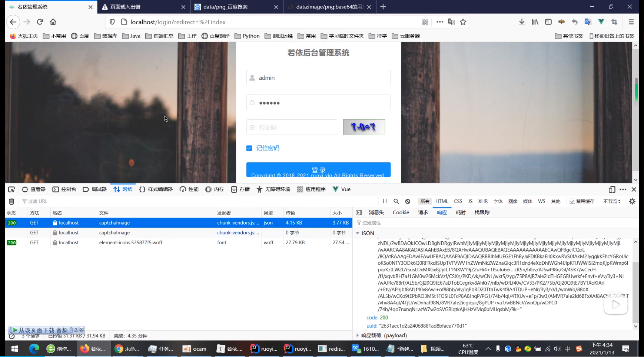Image resolution: width=644 pixels, height=357 pixels.
Task: Reload the page with refresh icon
Action: 40,22
